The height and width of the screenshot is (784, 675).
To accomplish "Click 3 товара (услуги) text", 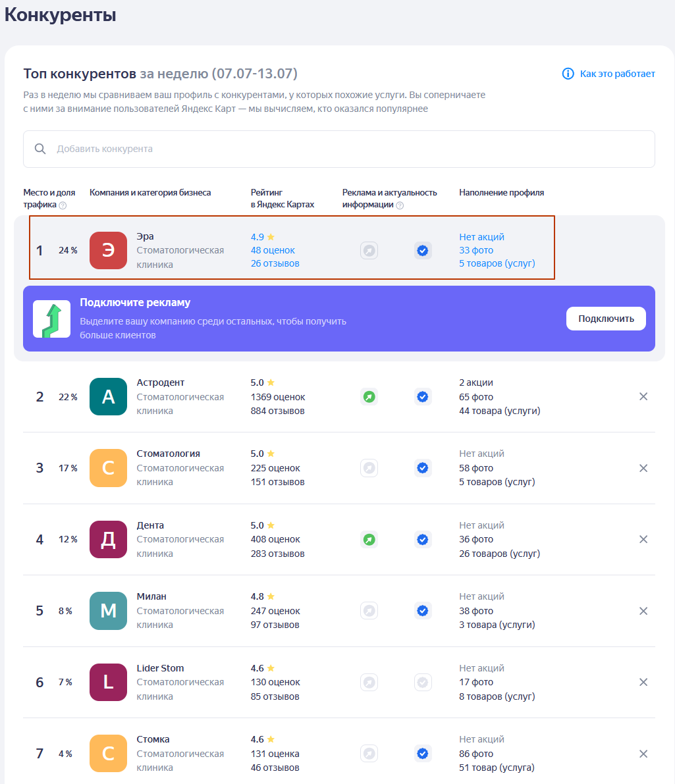I will (497, 625).
